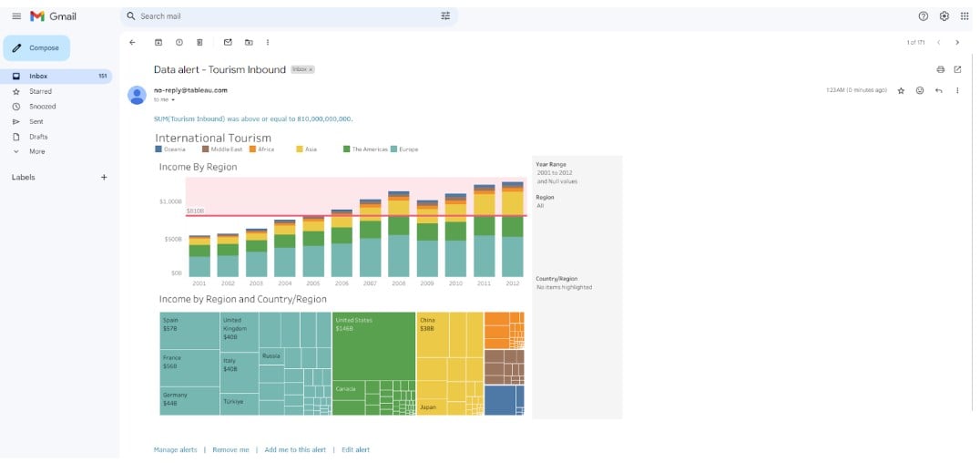Expand the More section in the sidebar
This screenshot has height=463, width=980.
click(36, 151)
